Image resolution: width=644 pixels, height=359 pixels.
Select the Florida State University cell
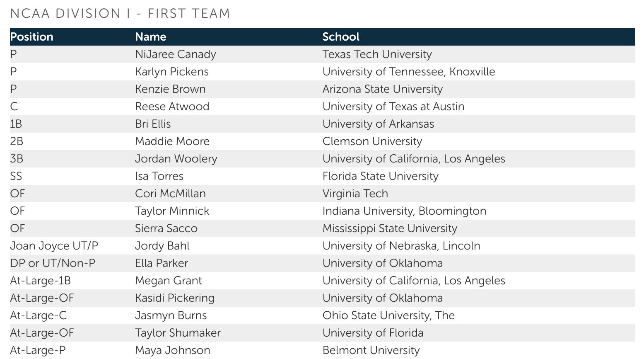click(380, 176)
